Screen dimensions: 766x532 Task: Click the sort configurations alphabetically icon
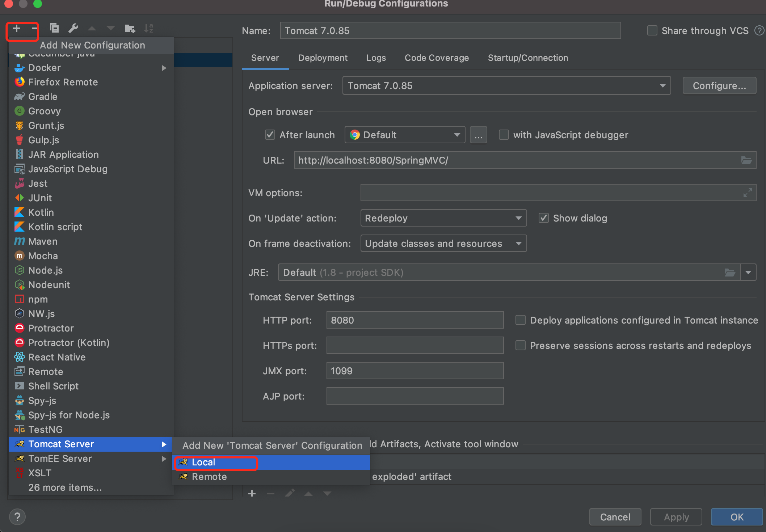coord(148,28)
